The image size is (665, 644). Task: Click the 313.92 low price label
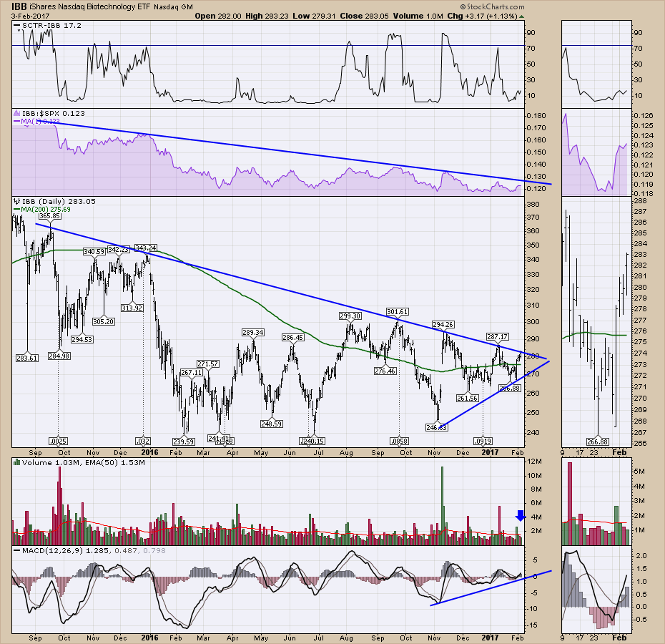pyautogui.click(x=132, y=308)
